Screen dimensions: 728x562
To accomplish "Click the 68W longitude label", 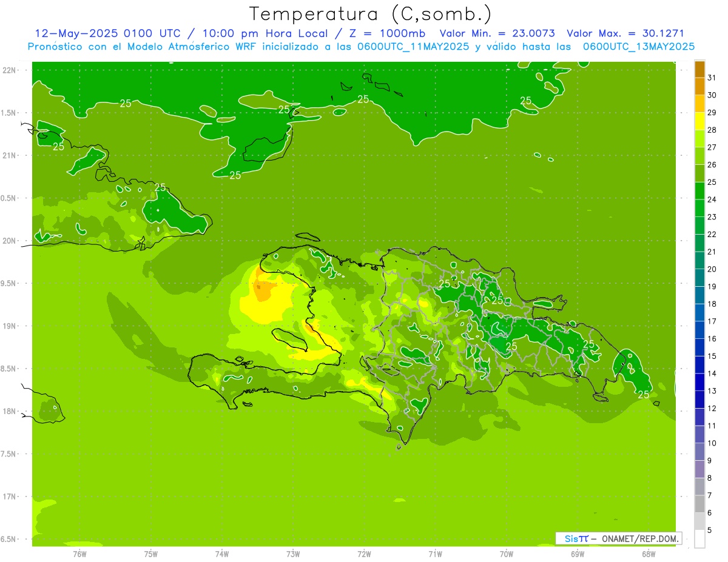I will pyautogui.click(x=648, y=554).
